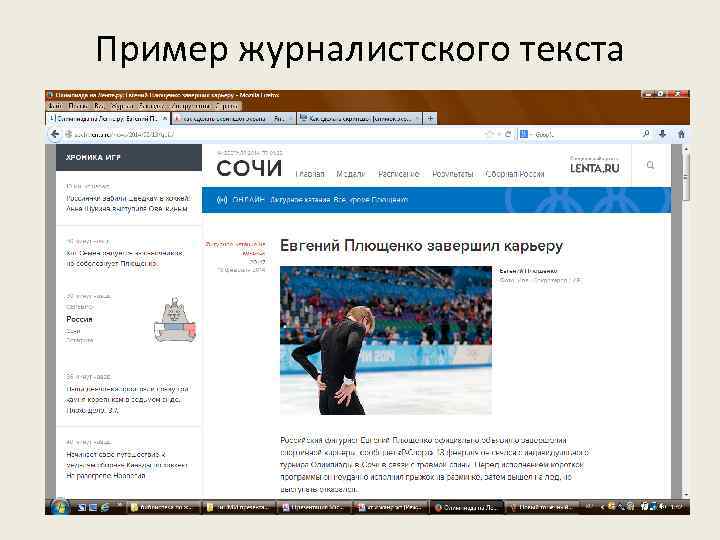Image resolution: width=720 pixels, height=540 pixels.
Task: Click the scrollbar up arrow
Action: pyautogui.click(x=686, y=149)
